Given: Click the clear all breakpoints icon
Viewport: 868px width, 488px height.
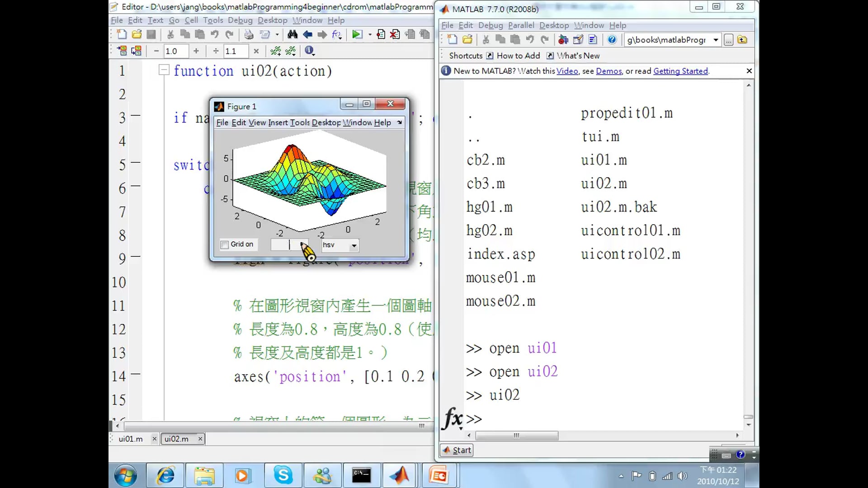Looking at the screenshot, I should point(395,35).
